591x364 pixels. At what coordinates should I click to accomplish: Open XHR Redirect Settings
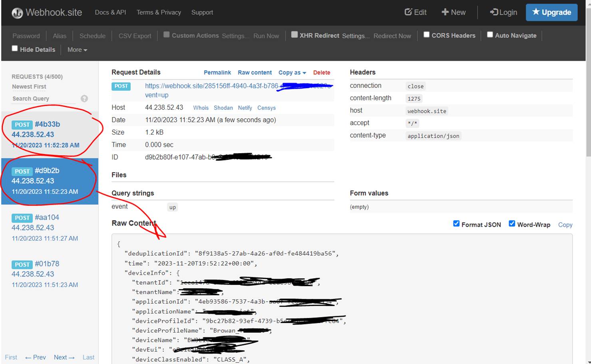pos(356,36)
